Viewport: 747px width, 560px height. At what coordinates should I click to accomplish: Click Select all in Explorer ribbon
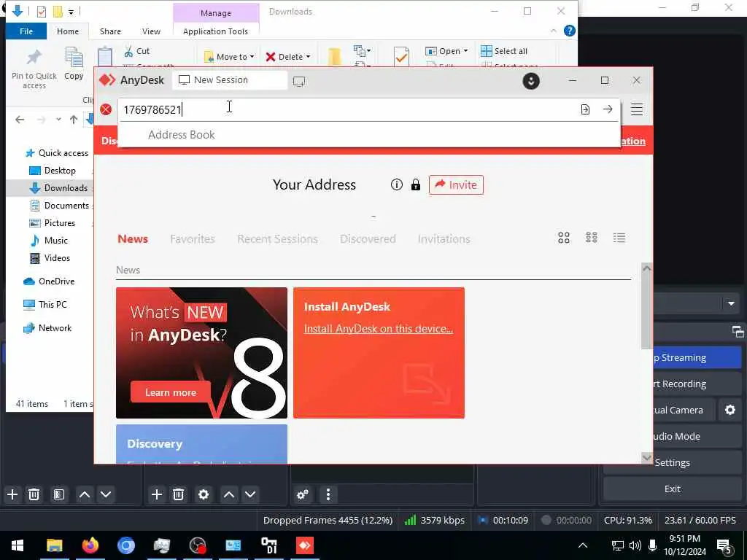(504, 51)
